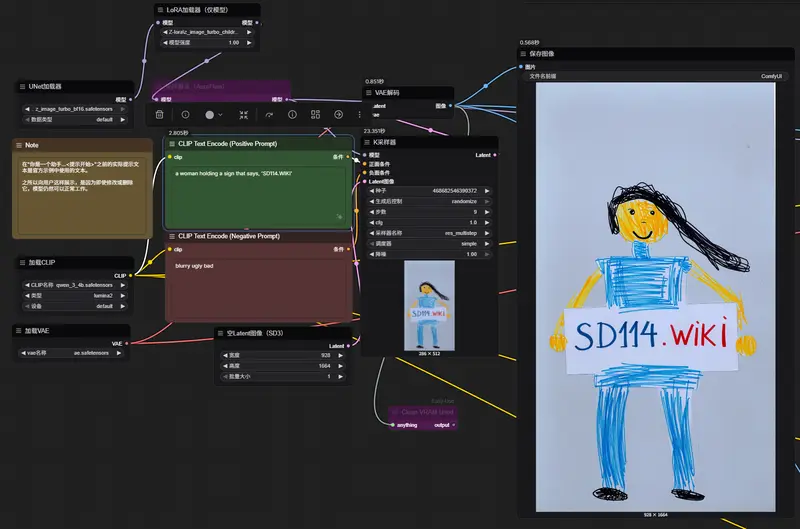Click the 宽度 width field in 空Latent图像
The height and width of the screenshot is (529, 800).
(x=284, y=355)
